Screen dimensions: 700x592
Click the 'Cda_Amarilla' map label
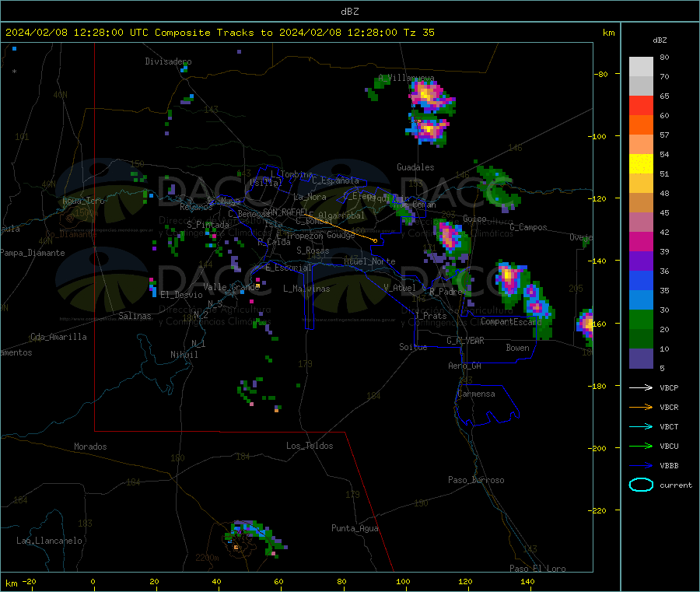58,337
